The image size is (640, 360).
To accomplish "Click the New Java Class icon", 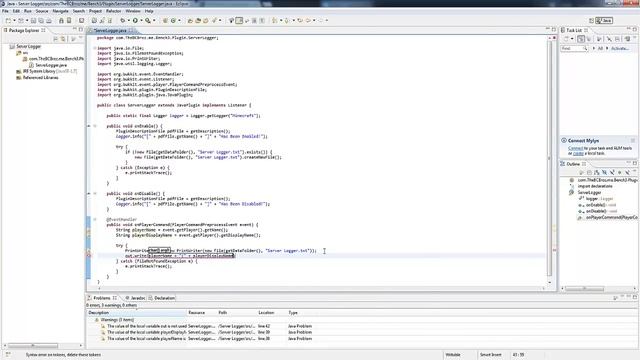I will point(173,20).
